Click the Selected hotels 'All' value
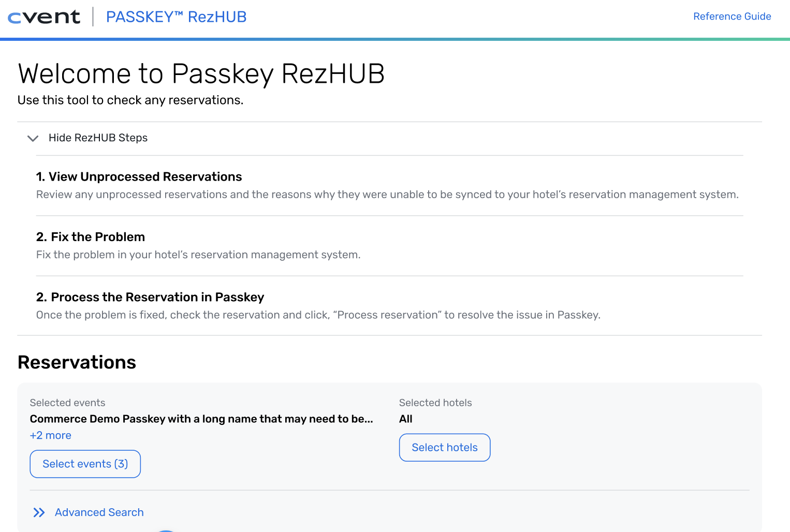The width and height of the screenshot is (790, 532). (406, 419)
